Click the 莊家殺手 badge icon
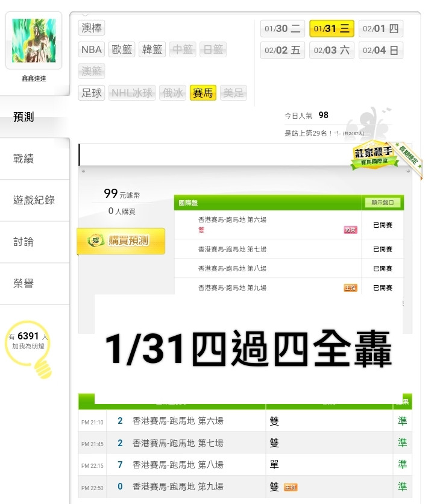The height and width of the screenshot is (504, 434). pyautogui.click(x=374, y=156)
